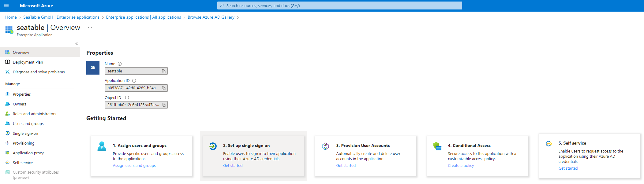
Task: Click the single sign on card icon
Action: point(213,146)
